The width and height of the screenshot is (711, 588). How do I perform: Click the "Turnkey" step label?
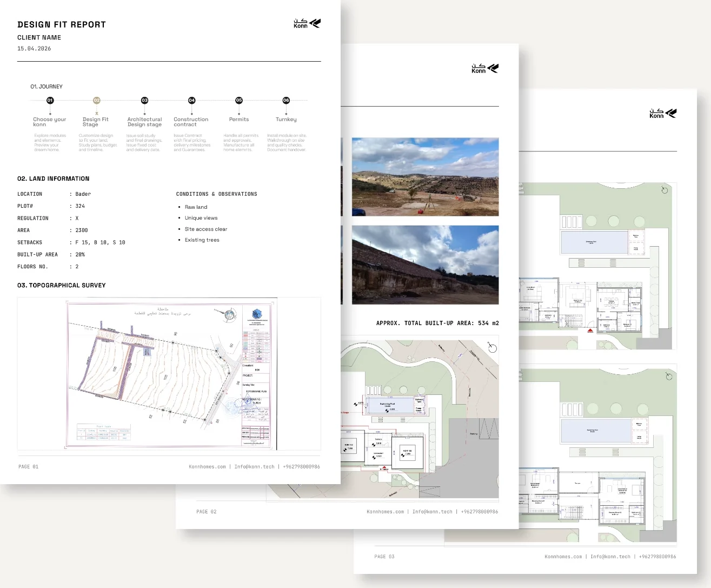click(286, 120)
